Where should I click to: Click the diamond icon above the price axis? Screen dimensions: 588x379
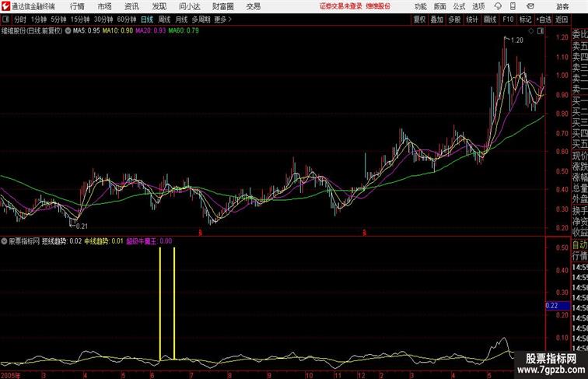click(x=531, y=31)
